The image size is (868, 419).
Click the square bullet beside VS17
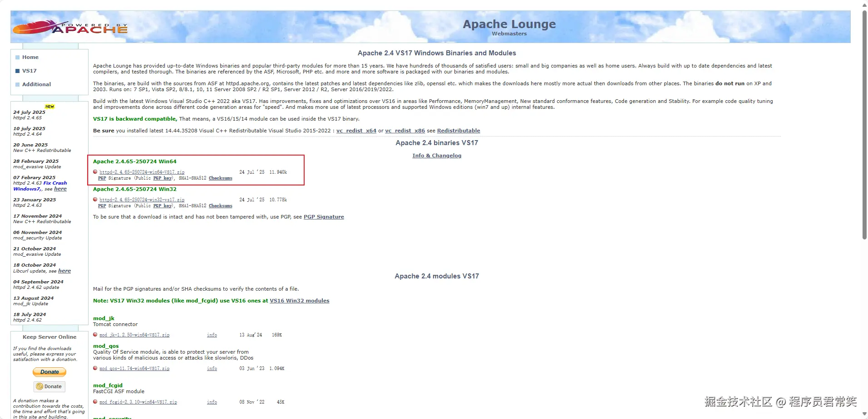point(18,71)
